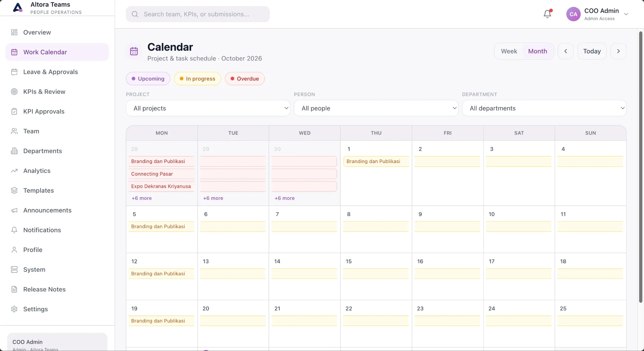Screen dimensions: 644x351
Task: Click the Work Calendar sidebar icon
Action: click(14, 52)
